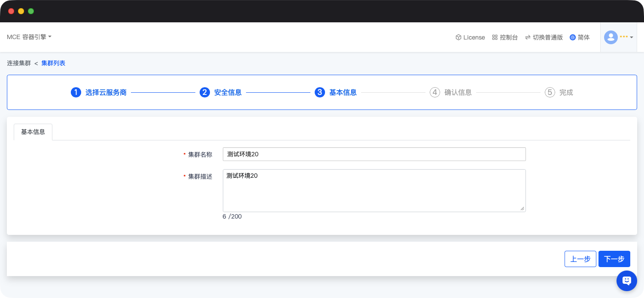Open the chat support bubble icon
644x298 pixels.
[x=626, y=281]
